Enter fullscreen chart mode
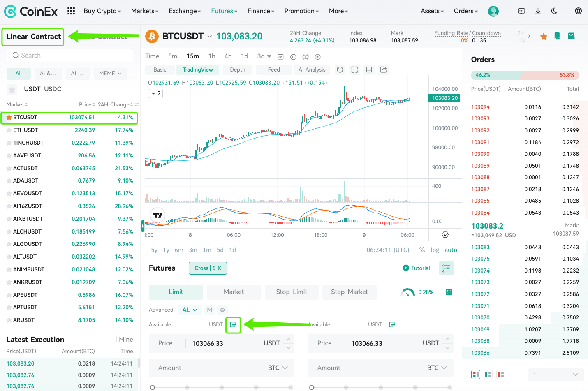Image resolution: width=588 pixels, height=391 pixels. [354, 70]
